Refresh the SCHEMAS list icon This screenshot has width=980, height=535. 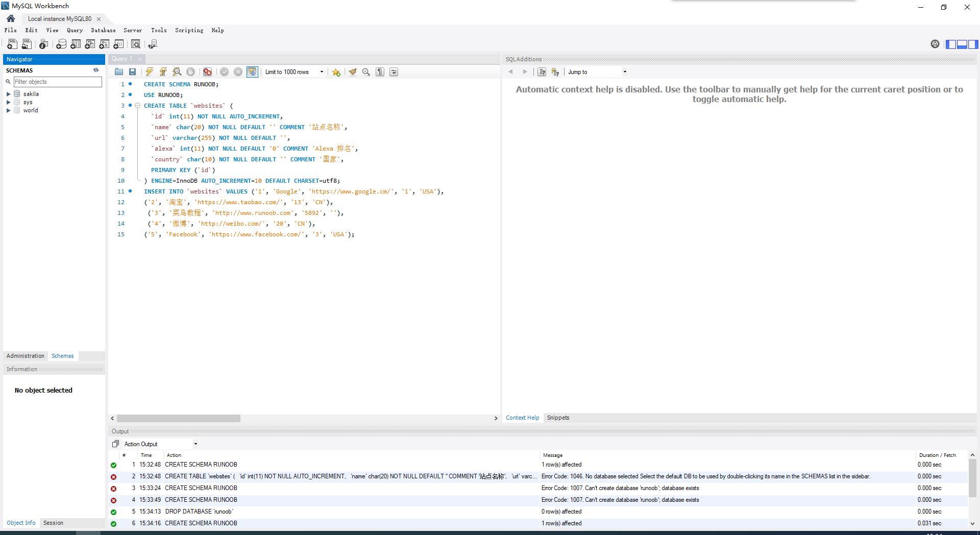coord(96,70)
